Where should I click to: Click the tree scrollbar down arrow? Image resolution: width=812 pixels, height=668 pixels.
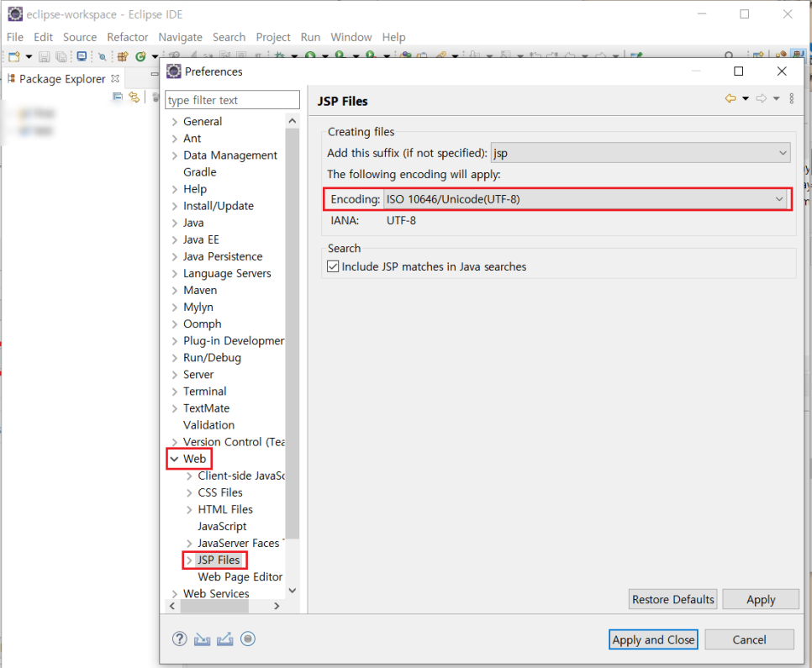[x=292, y=591]
